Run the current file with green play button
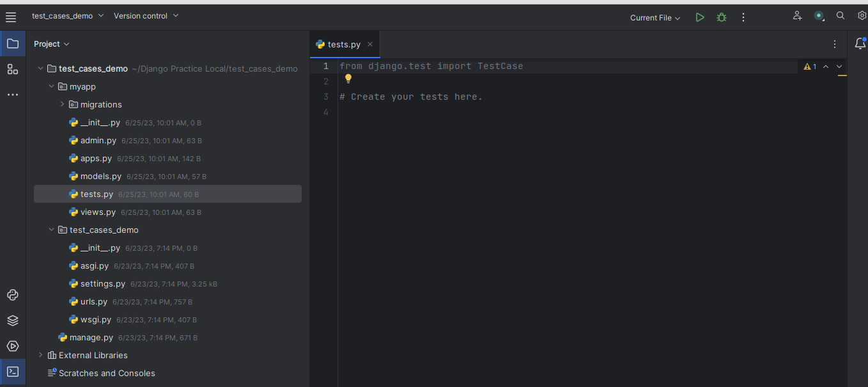Viewport: 868px width, 387px height. [x=699, y=17]
